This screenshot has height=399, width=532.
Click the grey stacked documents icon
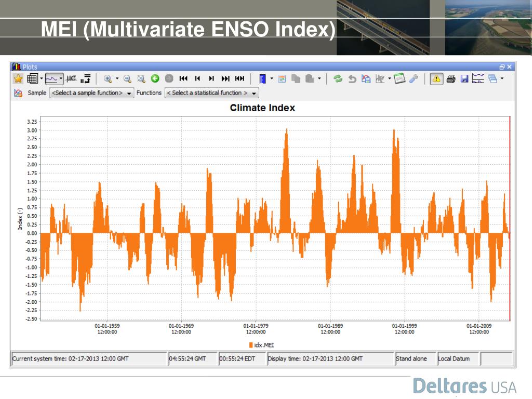pos(310,79)
